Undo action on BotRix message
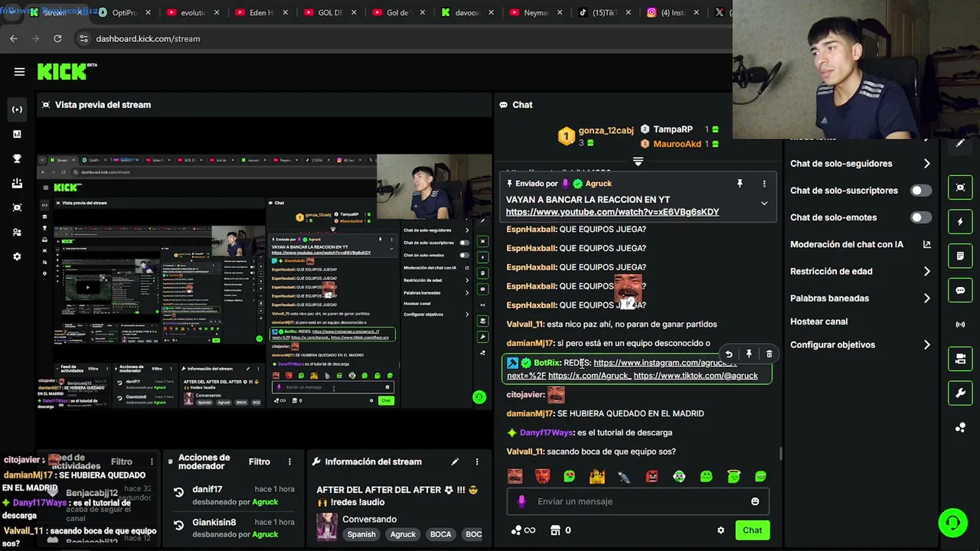This screenshot has height=551, width=980. coord(729,354)
